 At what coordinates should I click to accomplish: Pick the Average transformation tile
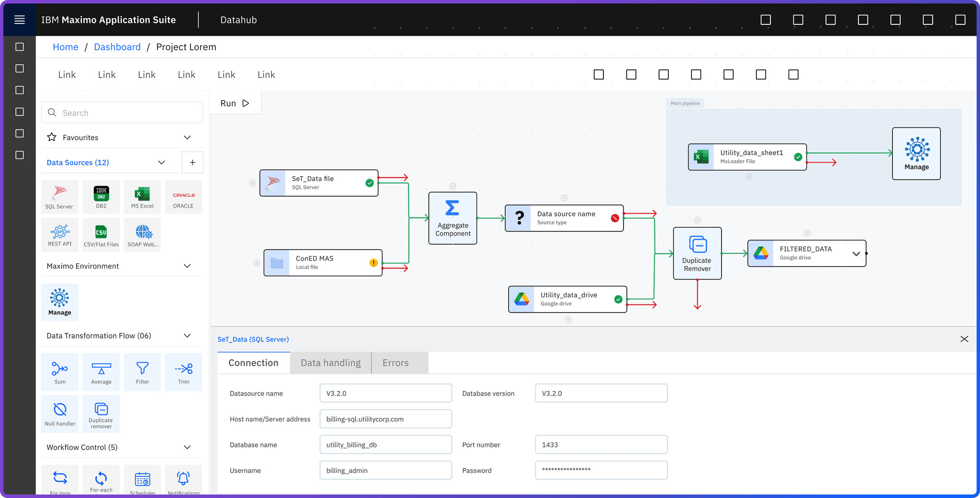[101, 372]
